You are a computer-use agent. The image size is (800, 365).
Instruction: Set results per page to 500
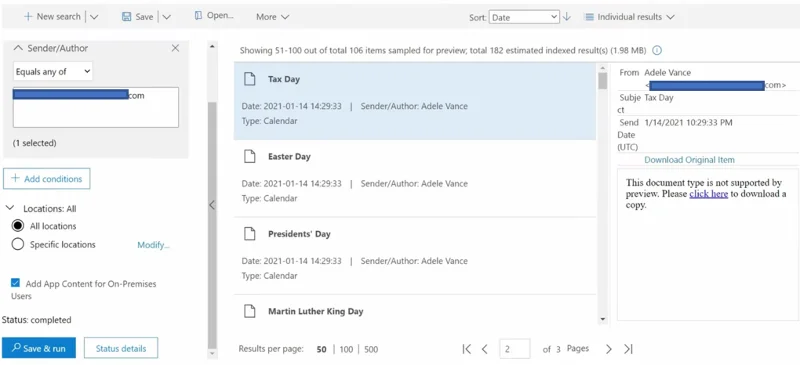pyautogui.click(x=371, y=350)
